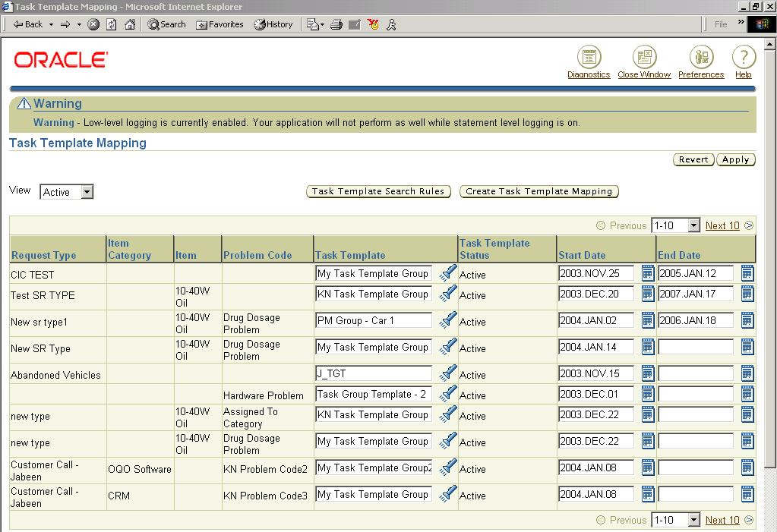Open the bottom 1-10 records range dropdown
The width and height of the screenshot is (777, 532).
click(x=675, y=520)
